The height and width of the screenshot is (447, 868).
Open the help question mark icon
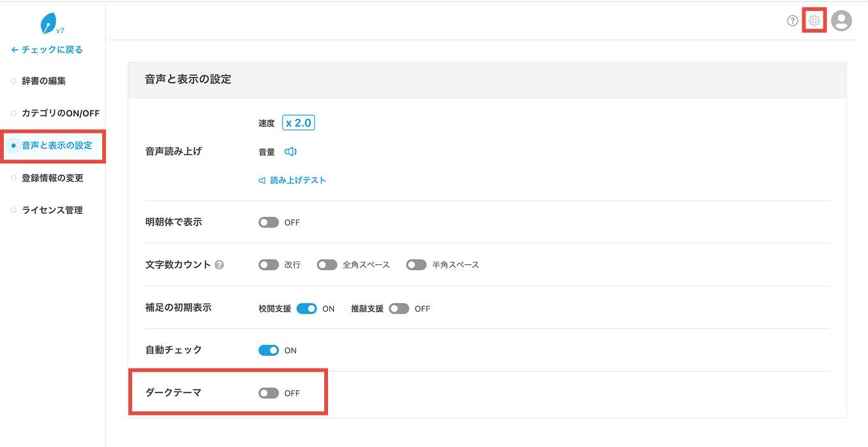pyautogui.click(x=793, y=21)
